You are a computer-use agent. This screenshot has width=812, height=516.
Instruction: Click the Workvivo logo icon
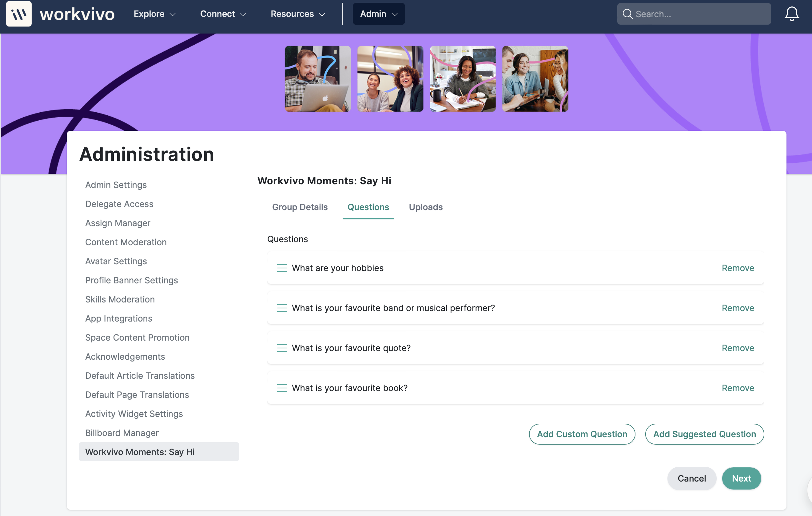19,14
